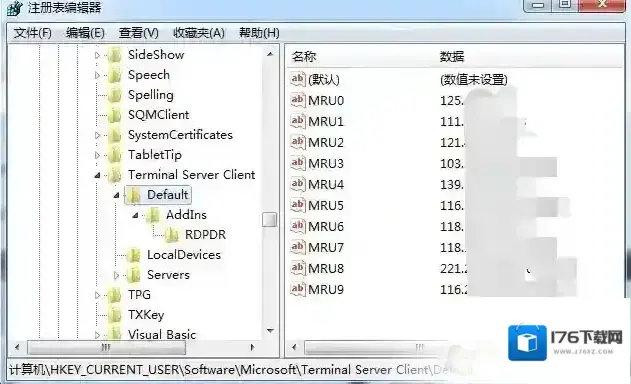Select the Visual Basic key

tap(162, 334)
